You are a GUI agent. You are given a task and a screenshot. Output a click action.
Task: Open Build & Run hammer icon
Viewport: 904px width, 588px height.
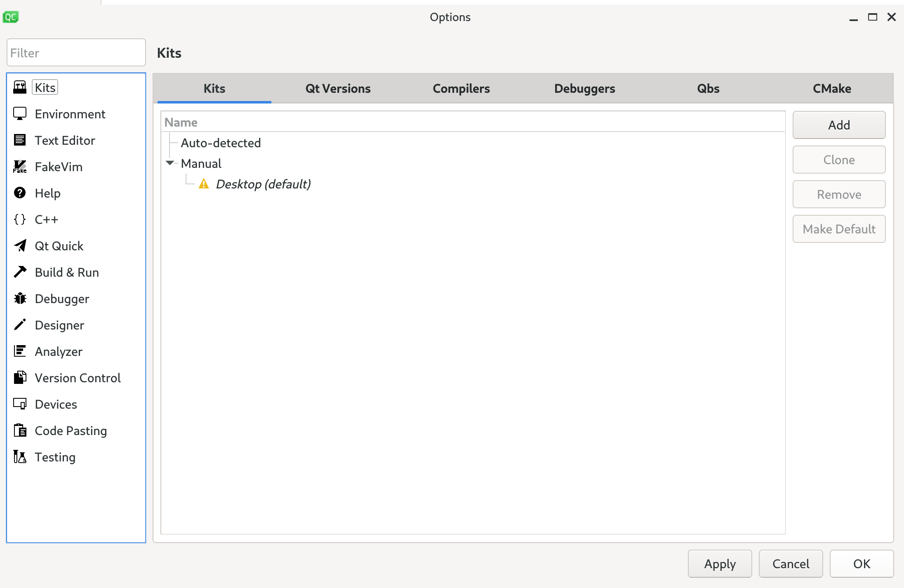20,272
